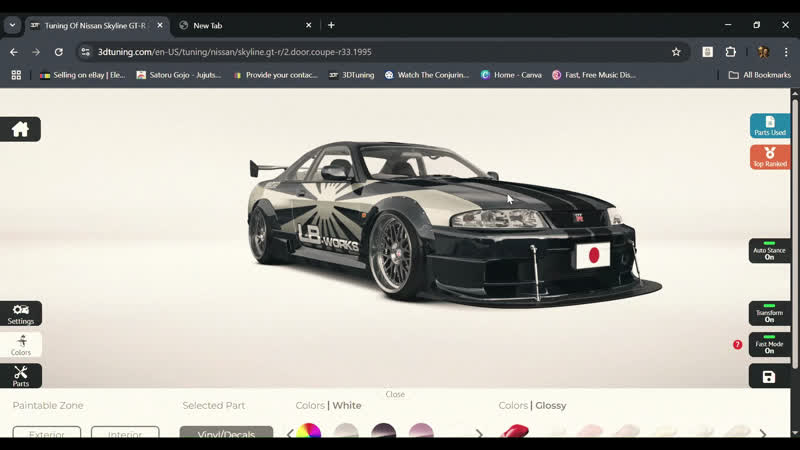Close the colors panel via Close label
Viewport: 800px width, 450px height.
[395, 394]
